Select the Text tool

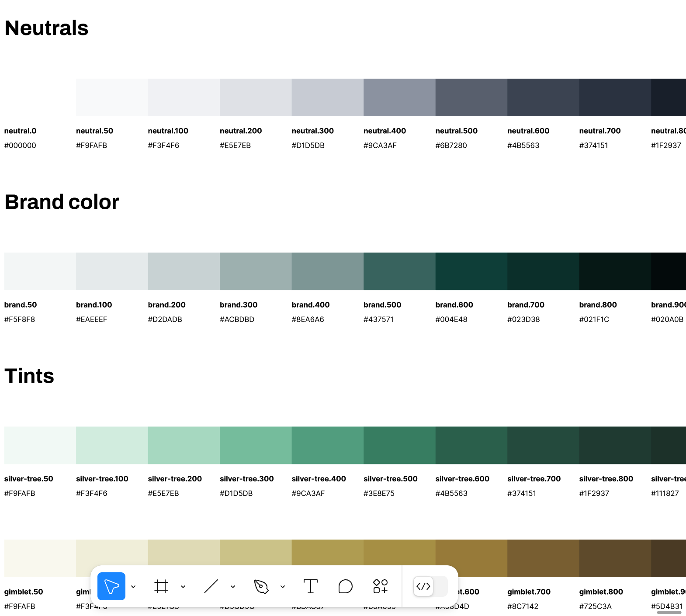tap(310, 586)
